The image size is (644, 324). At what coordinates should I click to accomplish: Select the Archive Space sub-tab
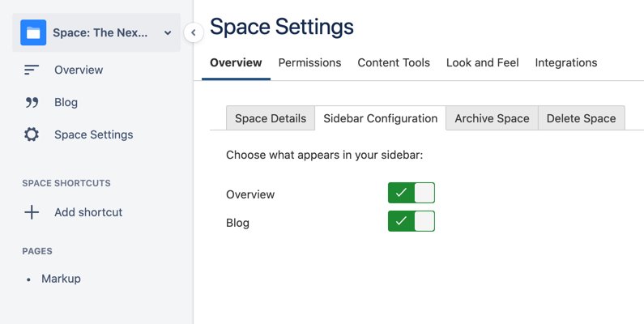(492, 118)
